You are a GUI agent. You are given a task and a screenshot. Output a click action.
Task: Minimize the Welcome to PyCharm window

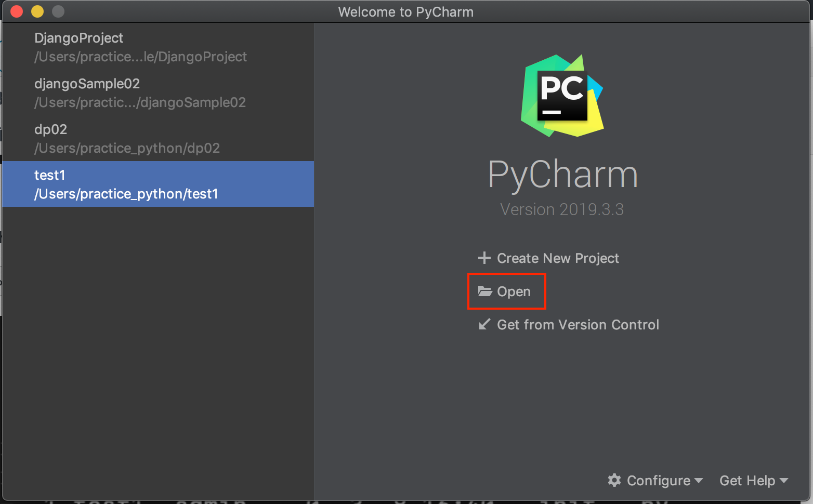coord(37,11)
